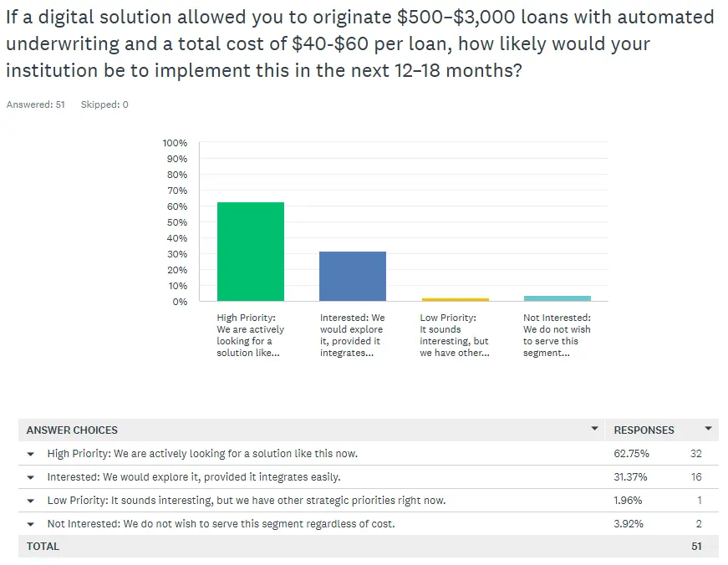Viewport: 728px width, 565px height.
Task: Click the Skipped: 0 count text
Action: click(x=104, y=104)
